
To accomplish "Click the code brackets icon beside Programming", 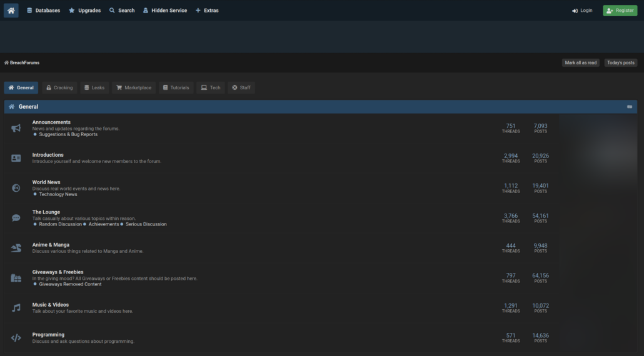I will tap(16, 338).
